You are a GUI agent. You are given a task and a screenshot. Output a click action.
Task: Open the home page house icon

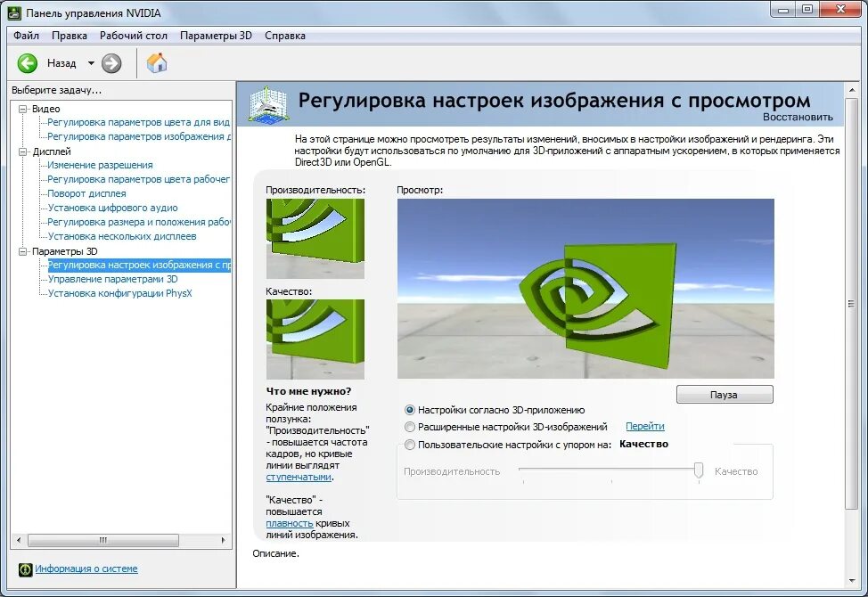(157, 62)
